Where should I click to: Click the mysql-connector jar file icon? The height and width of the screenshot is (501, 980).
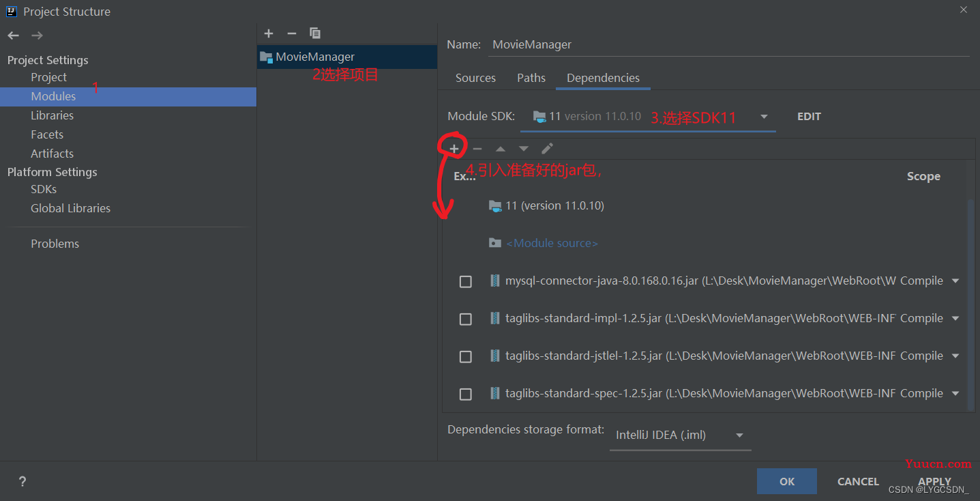[x=495, y=281]
